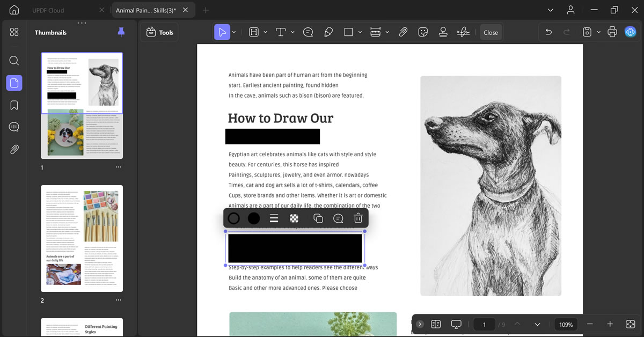Unpin the Thumbnails panel
The image size is (644, 337).
tap(121, 32)
